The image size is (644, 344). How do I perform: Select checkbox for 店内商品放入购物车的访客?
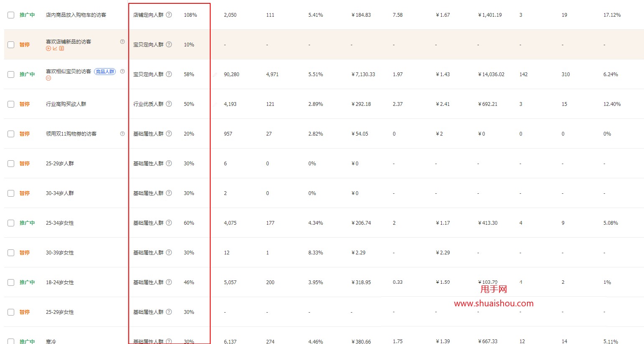pos(11,15)
